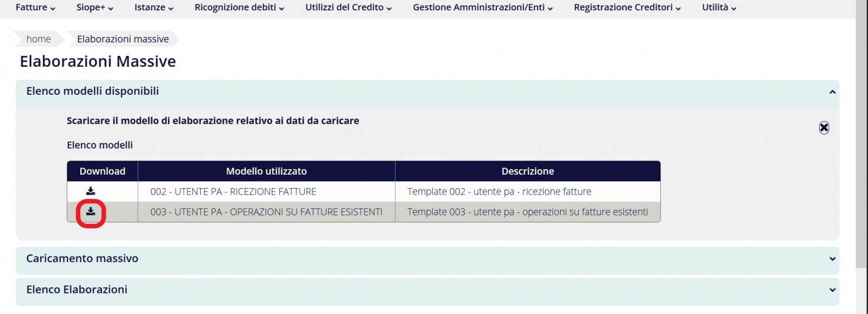Click the Descrizione column header
Screen dimensions: 868x314
point(527,171)
